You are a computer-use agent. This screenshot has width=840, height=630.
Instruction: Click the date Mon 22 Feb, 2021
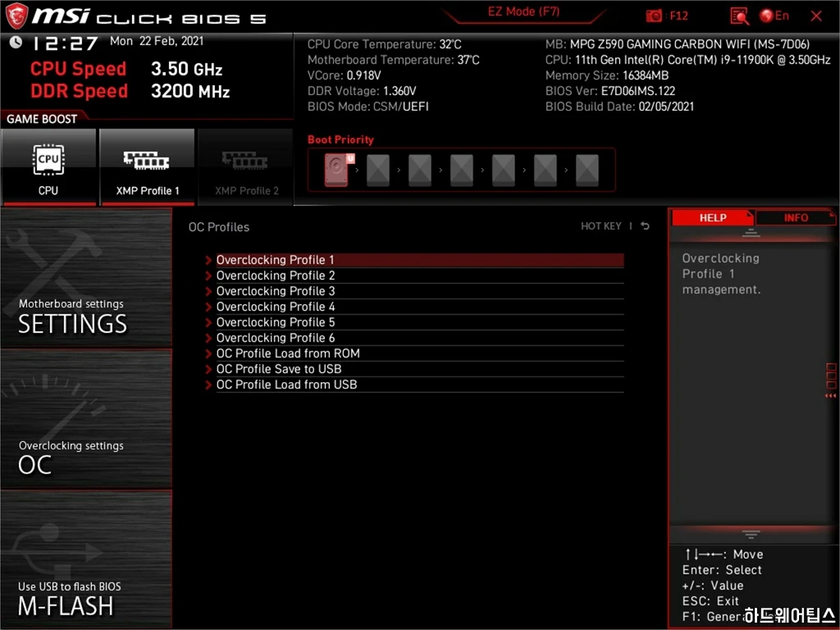[157, 41]
